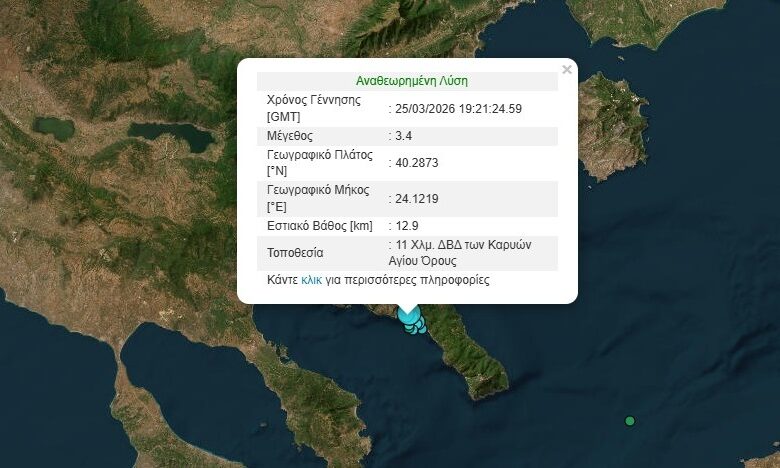The image size is (780, 468).
Task: Select the green earthquake marker in the sea
Action: pyautogui.click(x=629, y=421)
